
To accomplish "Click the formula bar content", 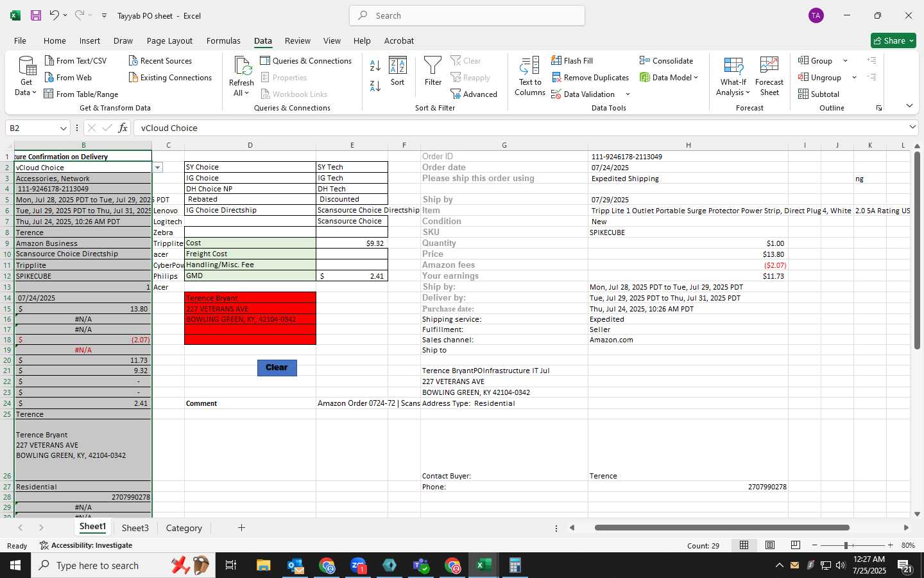I will [520, 128].
